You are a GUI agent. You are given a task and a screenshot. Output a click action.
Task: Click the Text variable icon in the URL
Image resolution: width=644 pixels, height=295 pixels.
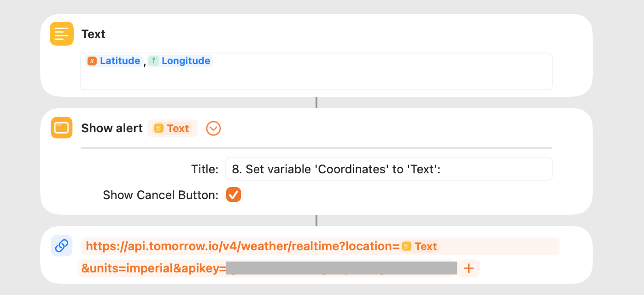[x=407, y=247]
